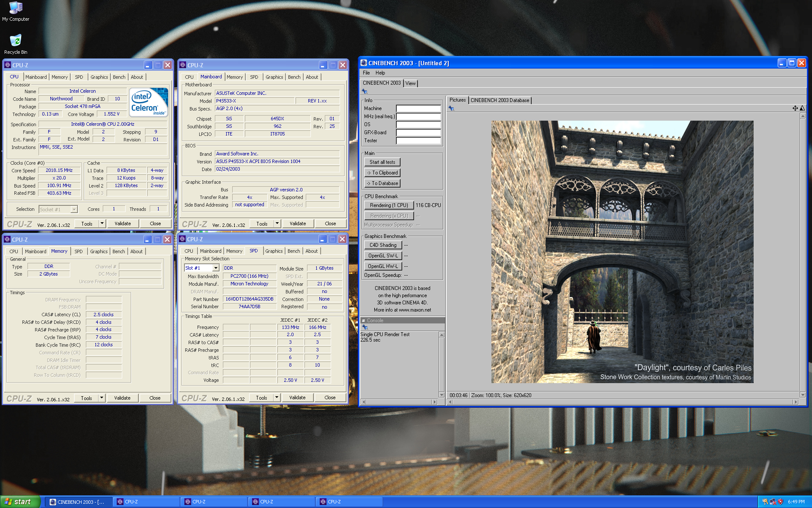
Task: Switch to the View tab in CINEBENCH
Action: point(410,83)
